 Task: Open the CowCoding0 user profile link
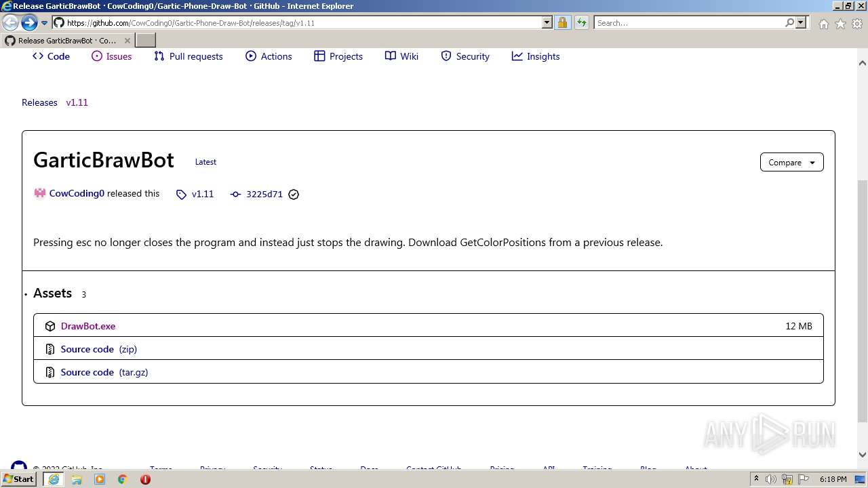click(x=77, y=193)
